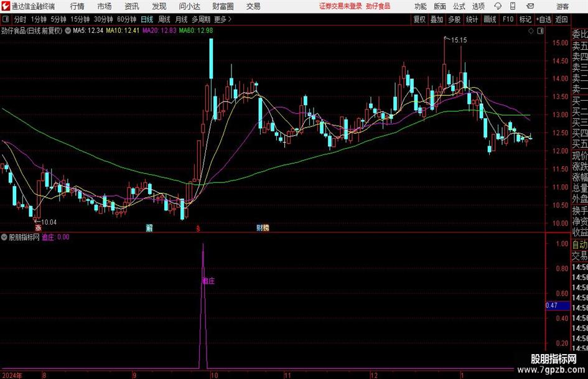This screenshot has height=379, width=588.
Task: Open the 资讯 menu
Action: point(132,6)
